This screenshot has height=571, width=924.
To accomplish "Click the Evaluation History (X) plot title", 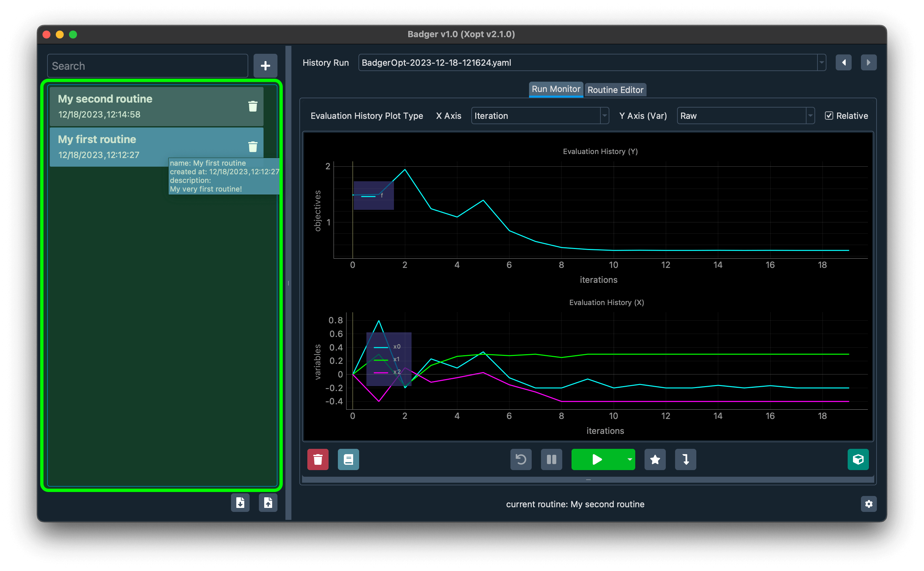I will pyautogui.click(x=606, y=302).
